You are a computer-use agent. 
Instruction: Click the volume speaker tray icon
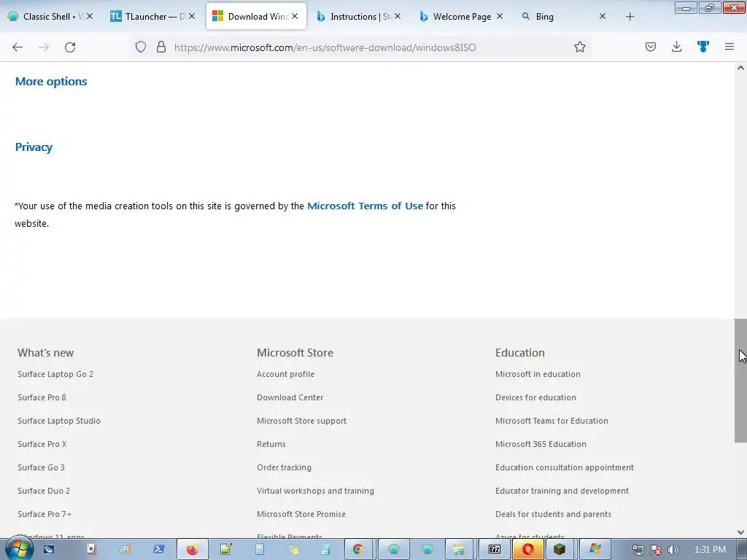pyautogui.click(x=673, y=550)
